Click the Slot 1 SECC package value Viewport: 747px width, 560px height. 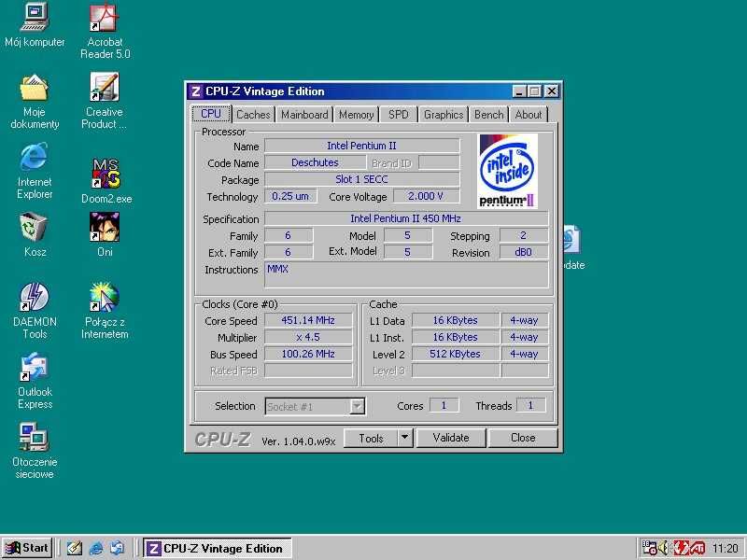(x=361, y=179)
